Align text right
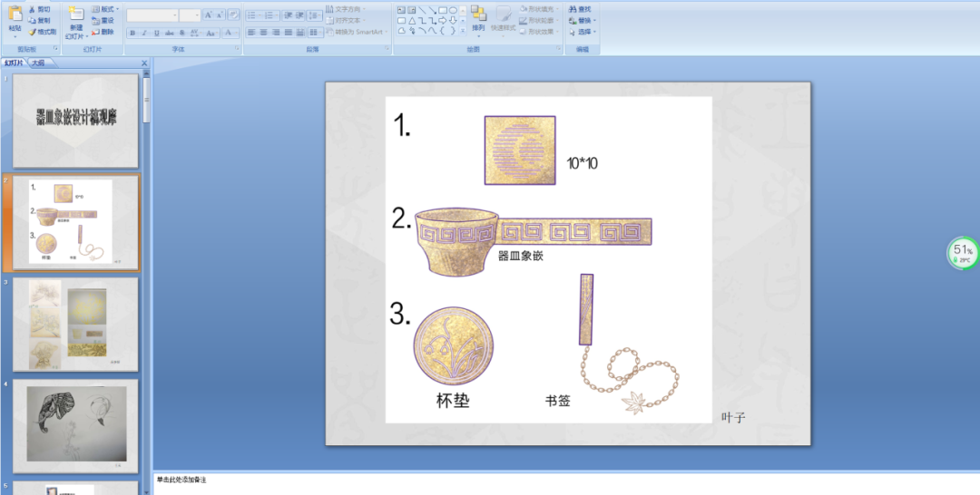 [276, 33]
